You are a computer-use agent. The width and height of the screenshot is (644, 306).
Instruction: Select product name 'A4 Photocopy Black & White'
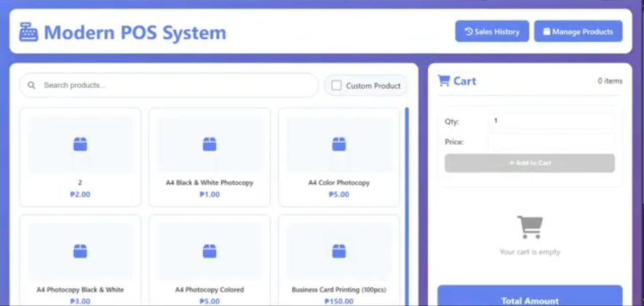click(80, 289)
